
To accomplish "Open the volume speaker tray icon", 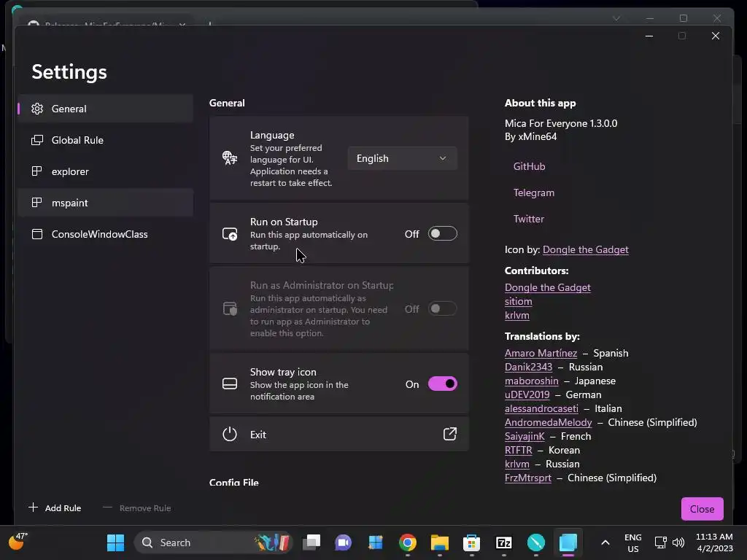I will coord(678,542).
